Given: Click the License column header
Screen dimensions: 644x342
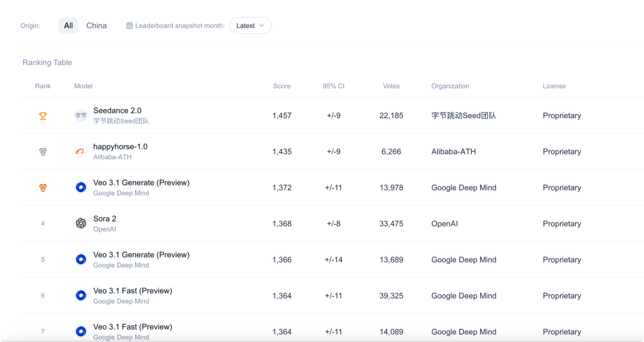Looking at the screenshot, I should (x=554, y=86).
